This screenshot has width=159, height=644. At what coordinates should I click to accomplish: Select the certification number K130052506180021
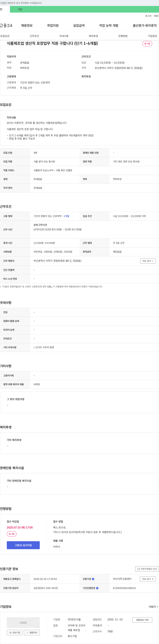pyautogui.click(x=125, y=588)
